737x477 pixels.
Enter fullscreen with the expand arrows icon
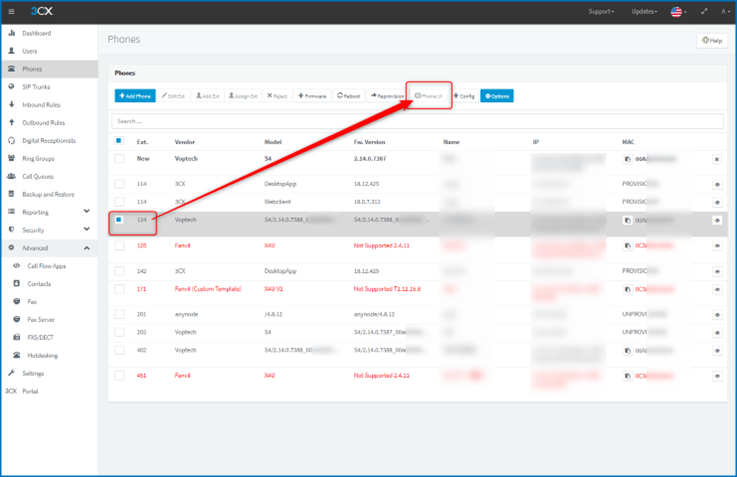pos(704,11)
